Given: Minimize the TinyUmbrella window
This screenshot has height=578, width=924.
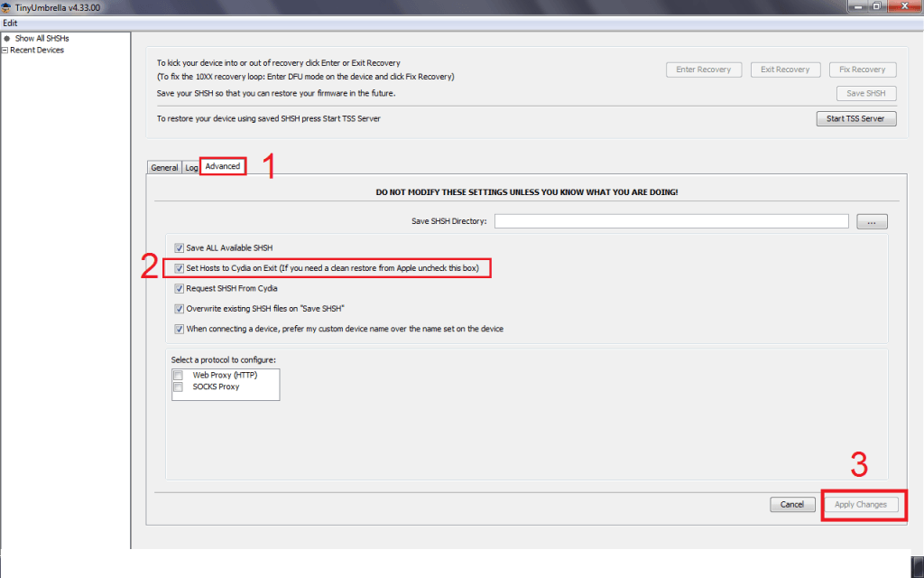Looking at the screenshot, I should tap(858, 6).
